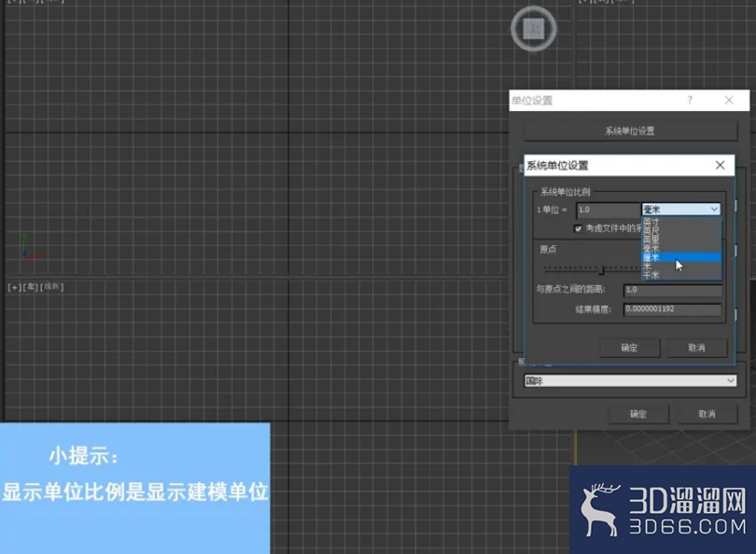Close the 单位设置 dialog window
This screenshot has height=554, width=756.
click(729, 100)
